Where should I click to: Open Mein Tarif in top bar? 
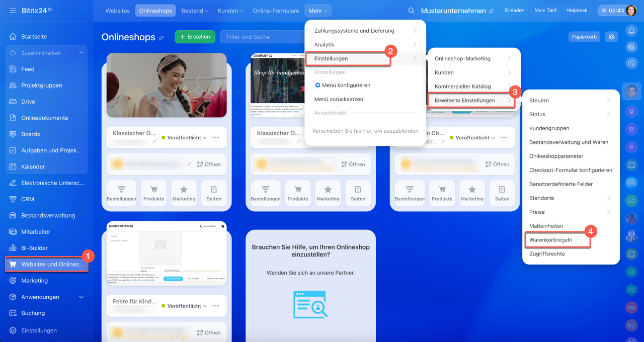(546, 11)
